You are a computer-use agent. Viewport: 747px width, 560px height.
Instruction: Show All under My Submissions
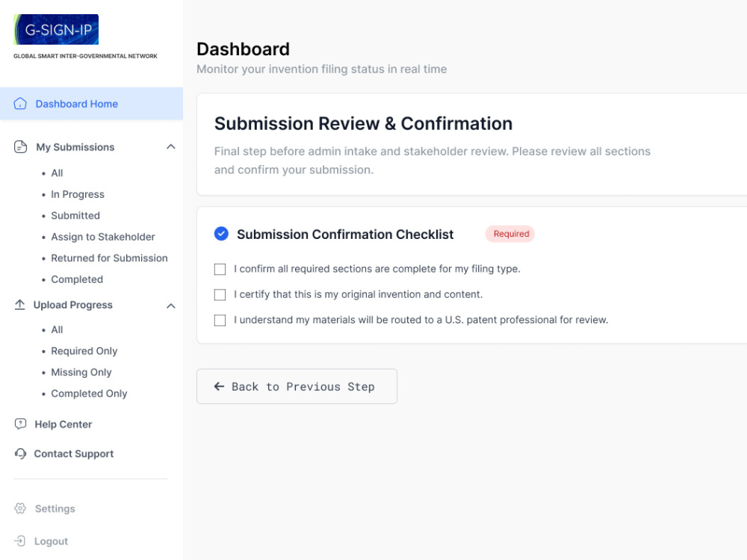pyautogui.click(x=57, y=173)
